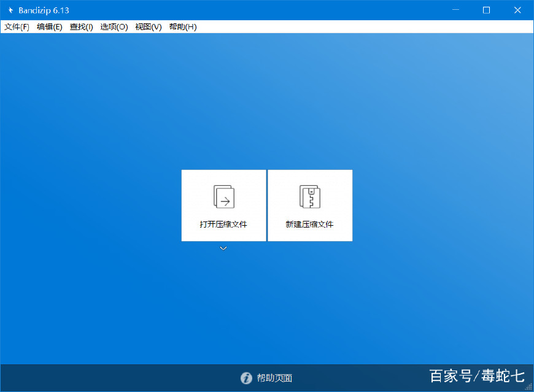Open the 查找(I) menu
The width and height of the screenshot is (534, 392).
[81, 27]
